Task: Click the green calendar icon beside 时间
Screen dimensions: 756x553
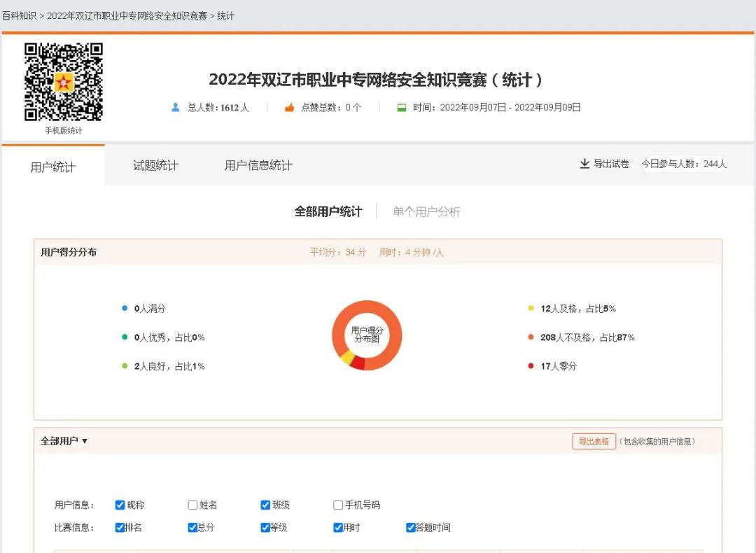Action: 402,108
